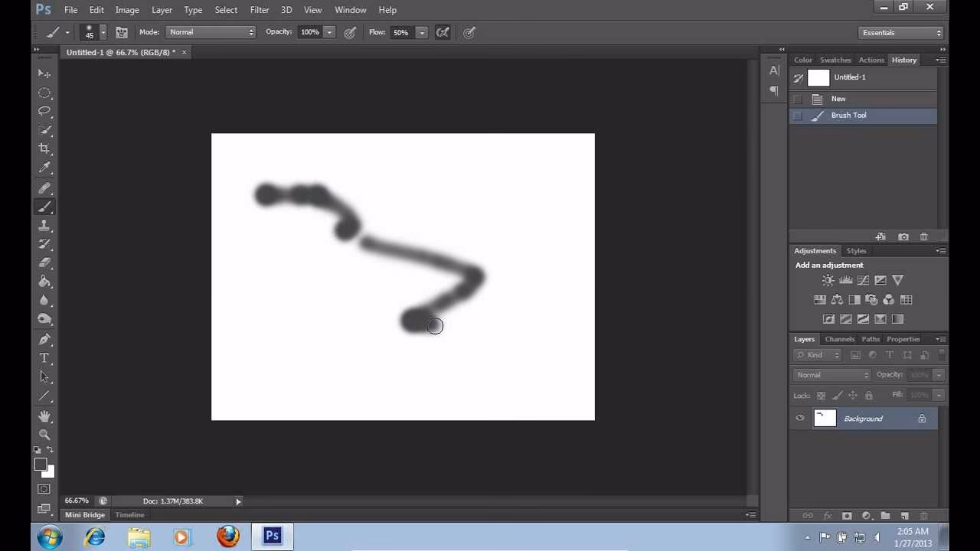Viewport: 980px width, 551px height.
Task: Open Firefox from the taskbar
Action: point(227,536)
